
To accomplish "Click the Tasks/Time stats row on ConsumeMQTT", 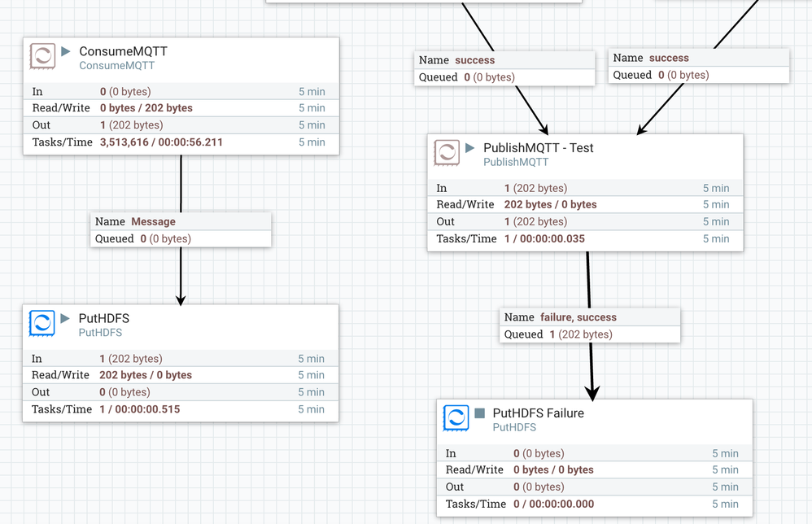I will point(179,142).
